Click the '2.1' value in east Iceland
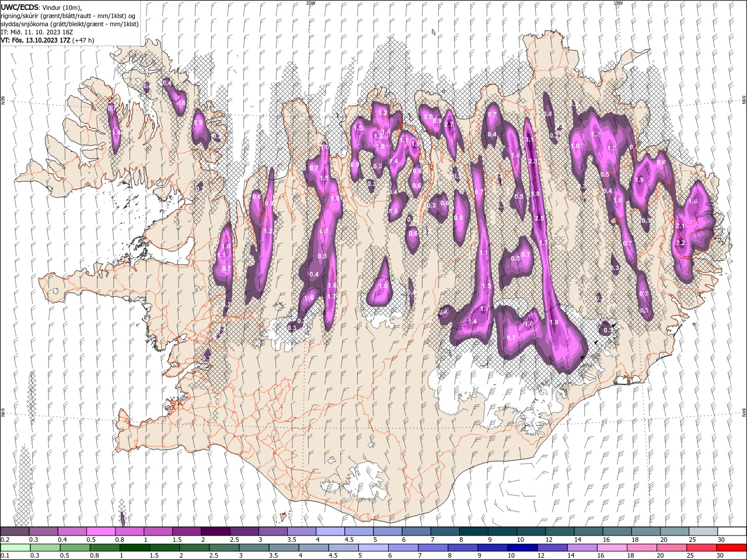The height and width of the screenshot is (560, 747). tap(680, 226)
